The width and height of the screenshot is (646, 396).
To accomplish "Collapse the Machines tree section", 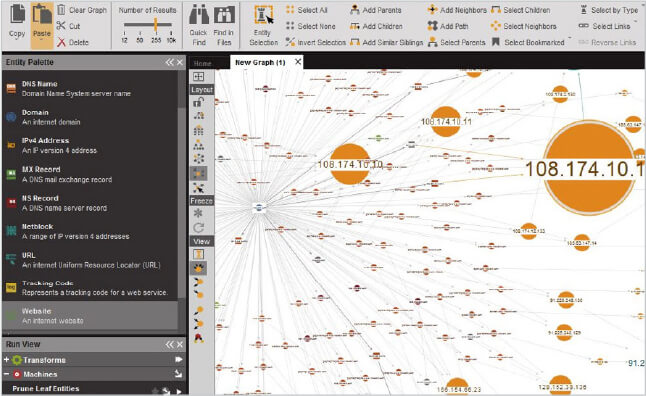I will [6, 374].
